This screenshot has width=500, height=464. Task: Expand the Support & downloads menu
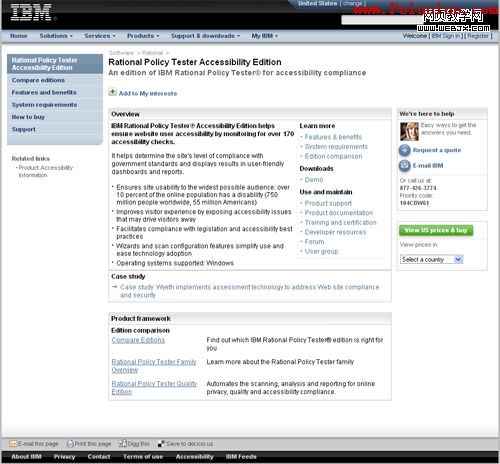point(205,36)
